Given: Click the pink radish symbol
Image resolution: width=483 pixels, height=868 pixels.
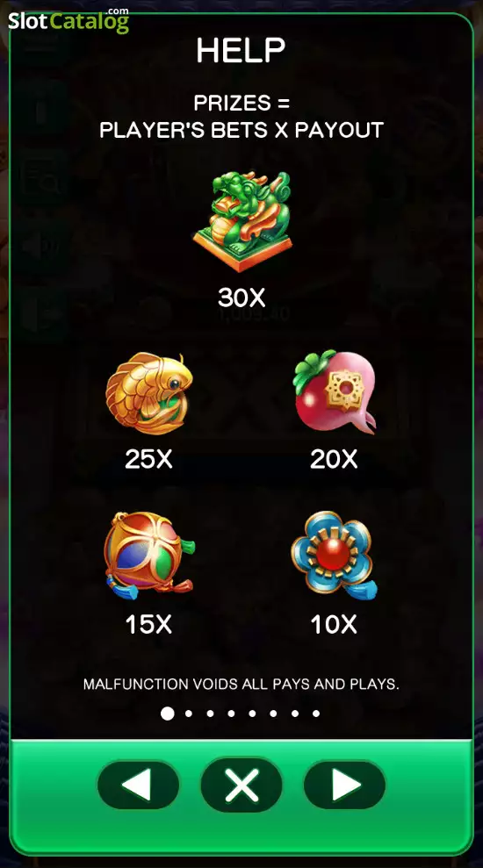Looking at the screenshot, I should (x=335, y=392).
